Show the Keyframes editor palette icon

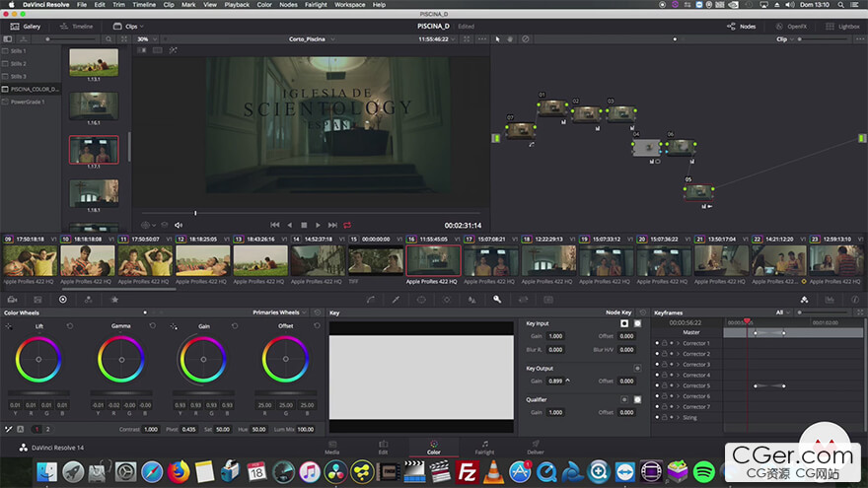804,300
